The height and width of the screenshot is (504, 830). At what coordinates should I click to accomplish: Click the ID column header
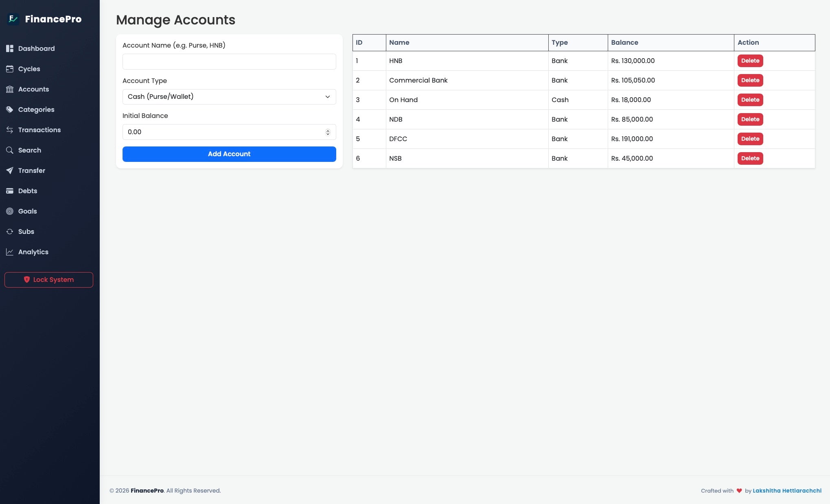pos(369,43)
